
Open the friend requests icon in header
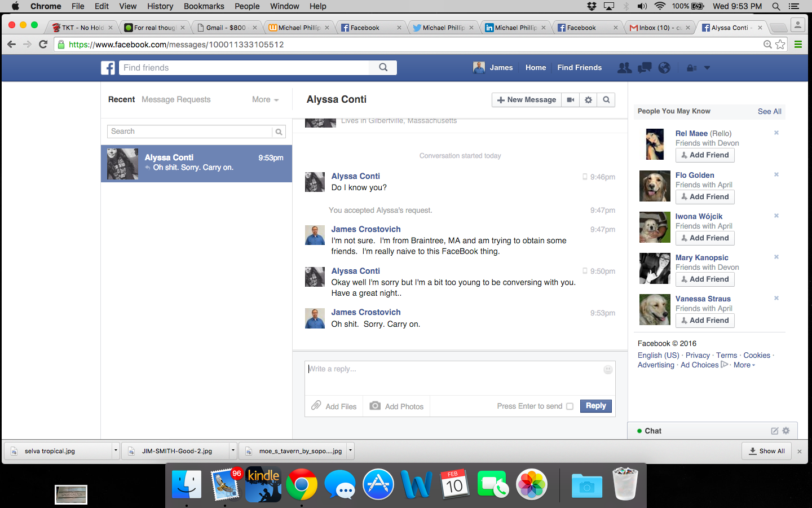[x=625, y=68]
